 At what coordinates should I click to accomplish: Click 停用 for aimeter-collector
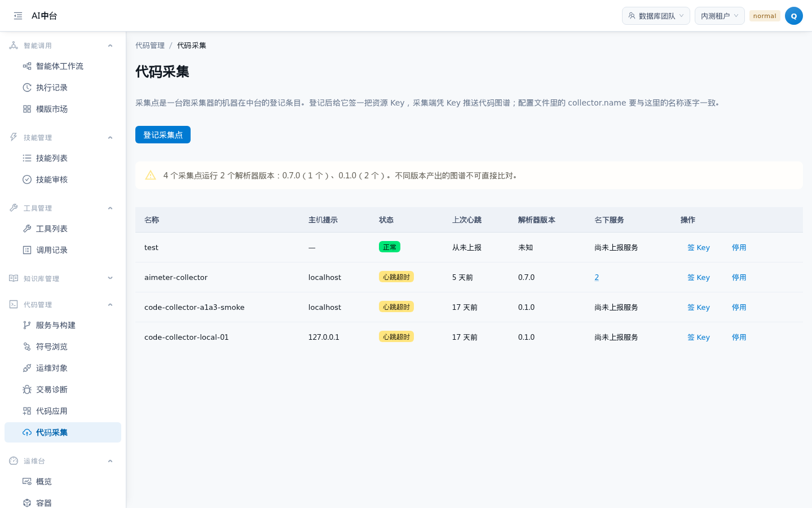click(739, 277)
